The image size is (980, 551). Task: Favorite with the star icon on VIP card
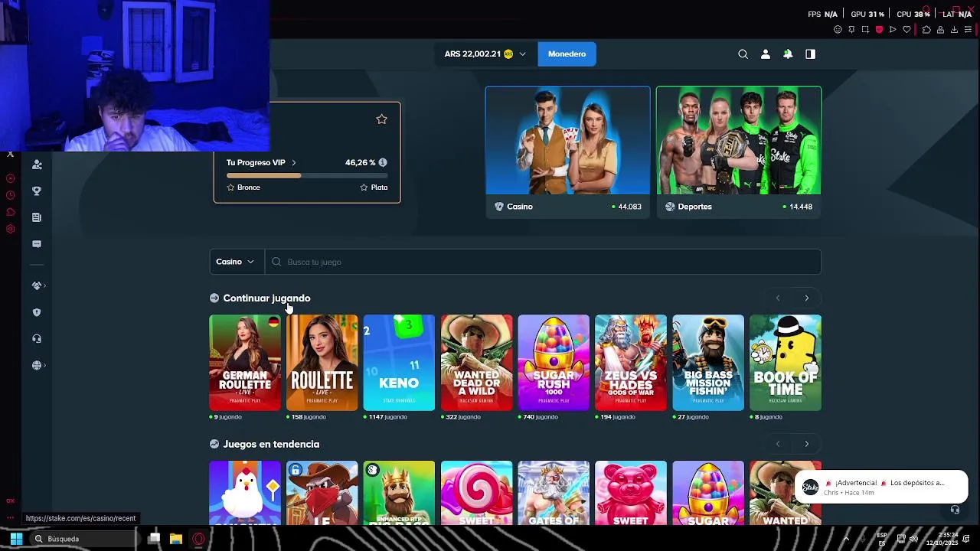tap(381, 119)
